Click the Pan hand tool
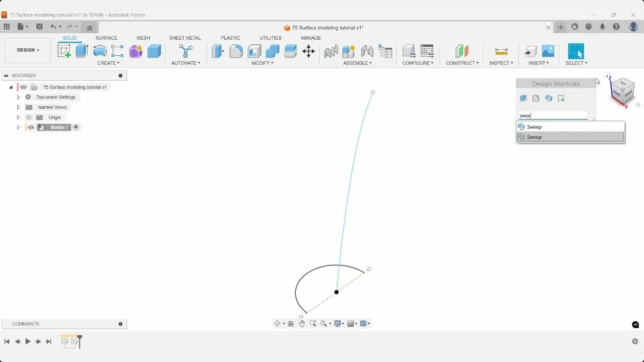 click(302, 323)
